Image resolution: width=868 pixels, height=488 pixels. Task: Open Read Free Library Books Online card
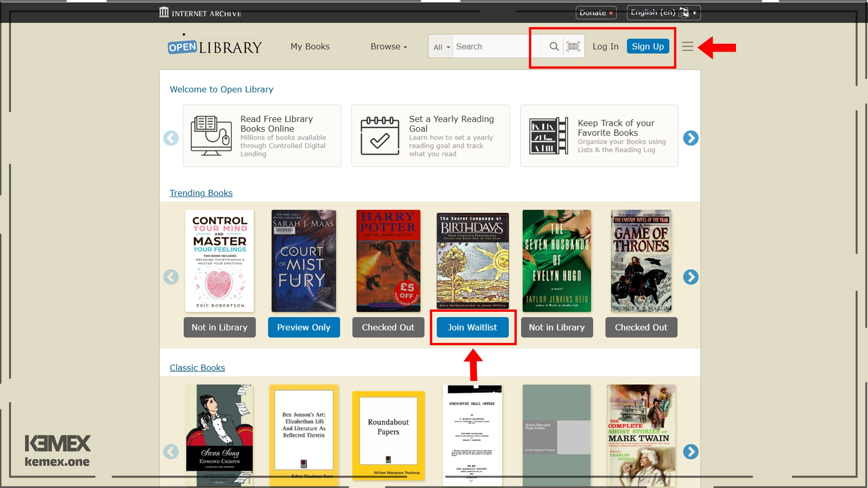tap(262, 136)
